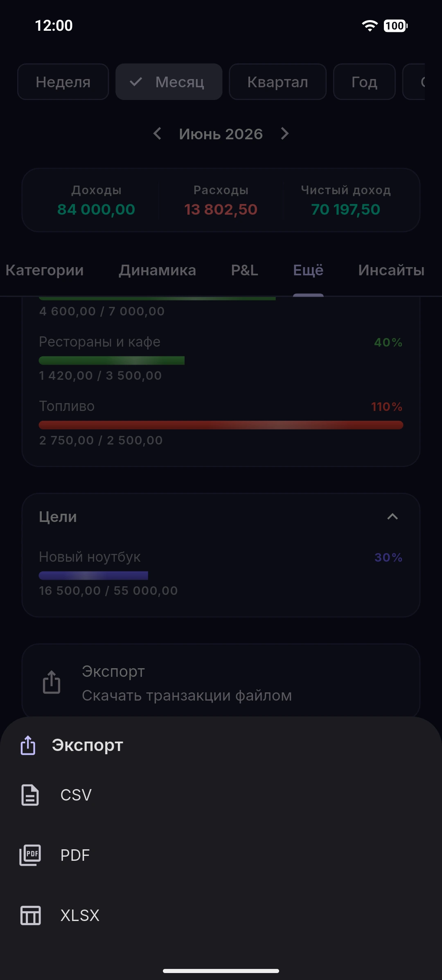Tap the Wi-Fi status icon
Image resolution: width=442 pixels, height=980 pixels.
click(x=370, y=26)
